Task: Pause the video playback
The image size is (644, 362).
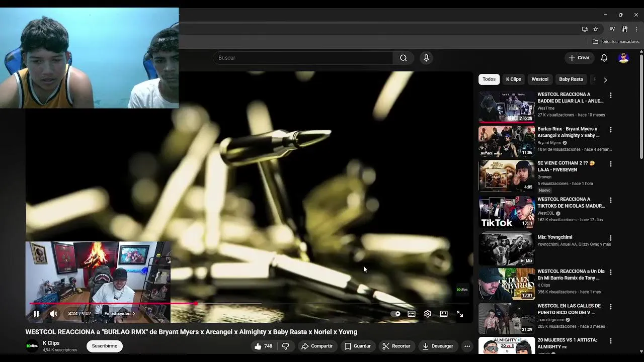Action: (36, 314)
